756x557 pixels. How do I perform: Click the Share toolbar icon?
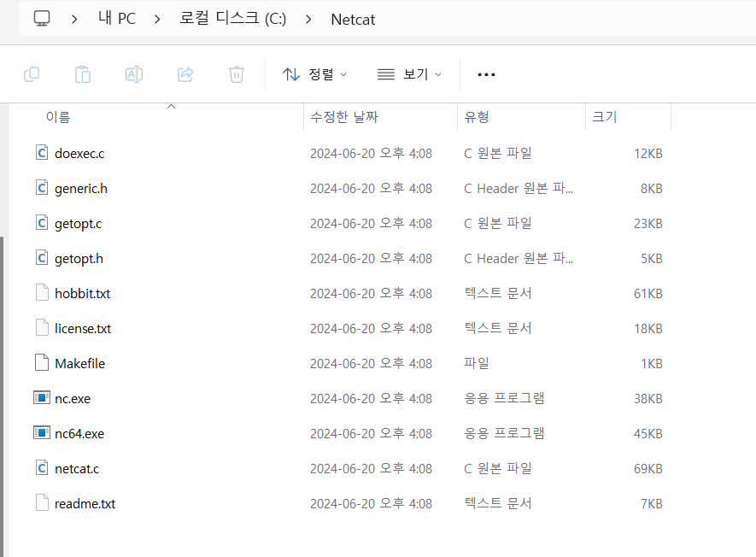pyautogui.click(x=185, y=74)
